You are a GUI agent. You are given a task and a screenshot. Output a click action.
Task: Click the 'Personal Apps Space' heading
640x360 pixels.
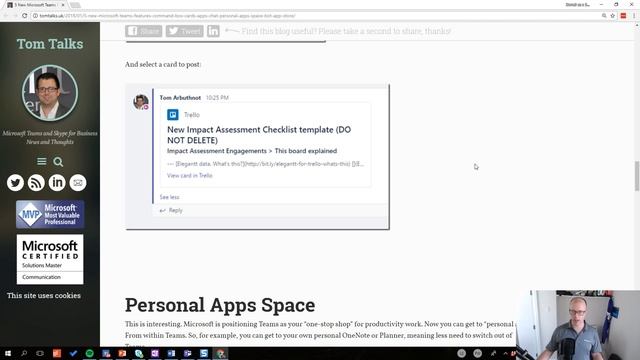[x=220, y=305]
